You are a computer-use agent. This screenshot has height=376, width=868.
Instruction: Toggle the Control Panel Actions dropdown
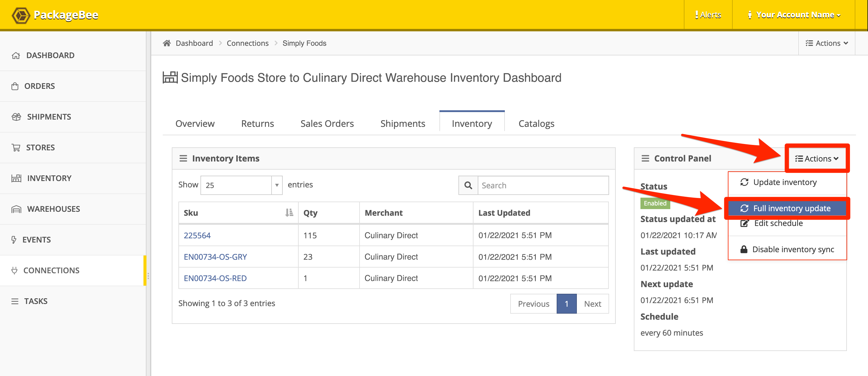pyautogui.click(x=816, y=158)
